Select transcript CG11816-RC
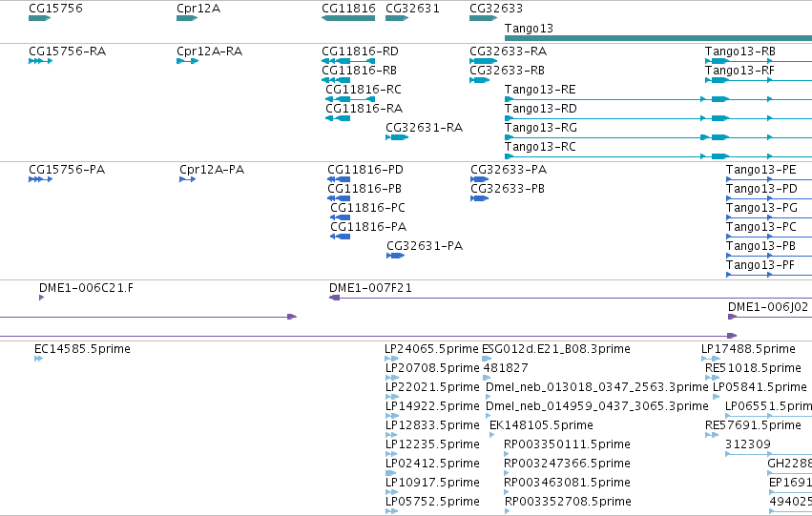 click(363, 90)
